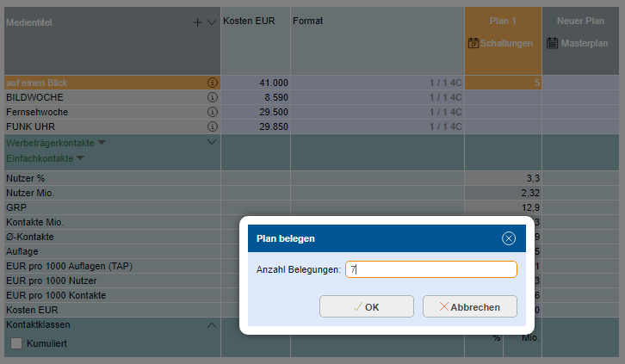Expand the Medientitel header chevron
The image size is (625, 364).
(x=213, y=22)
